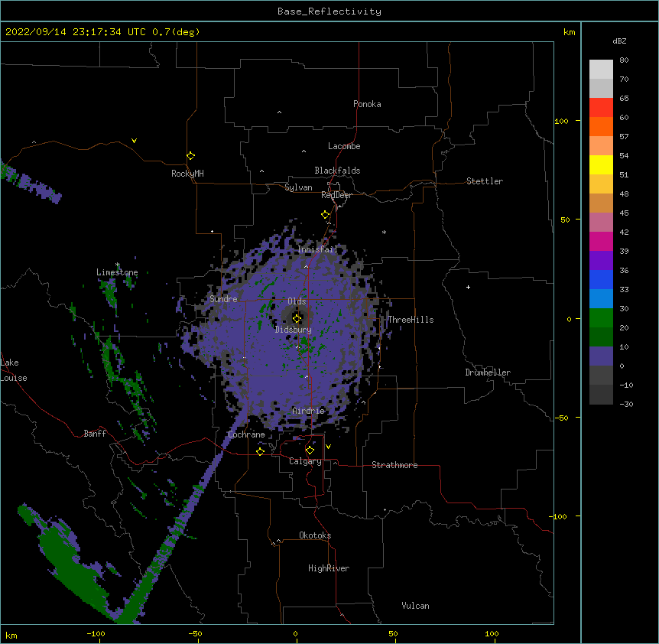Click the Lake Louise label
659x644 pixels.
(14, 370)
